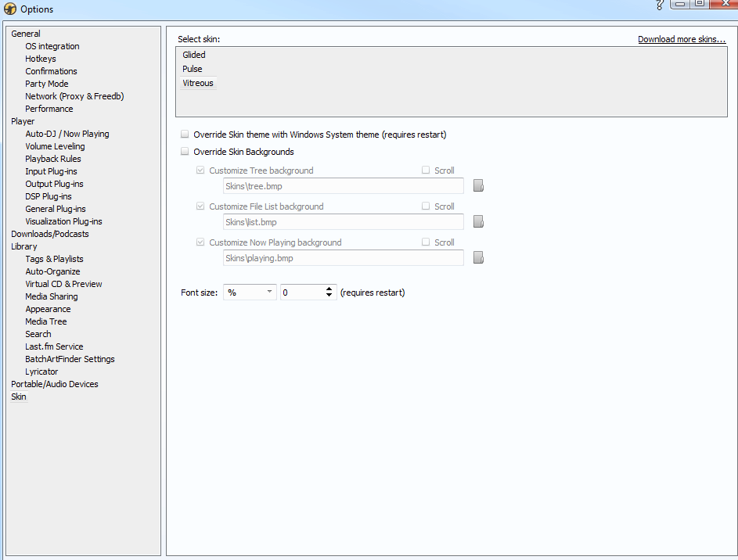This screenshot has height=560, width=738.
Task: Open Hotkeys settings in the tree
Action: (x=41, y=59)
